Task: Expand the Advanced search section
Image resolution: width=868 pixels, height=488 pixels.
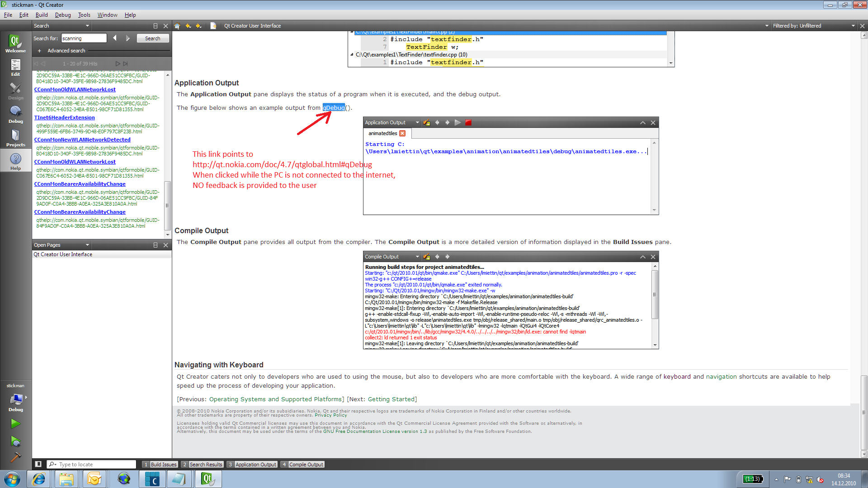Action: tap(39, 51)
